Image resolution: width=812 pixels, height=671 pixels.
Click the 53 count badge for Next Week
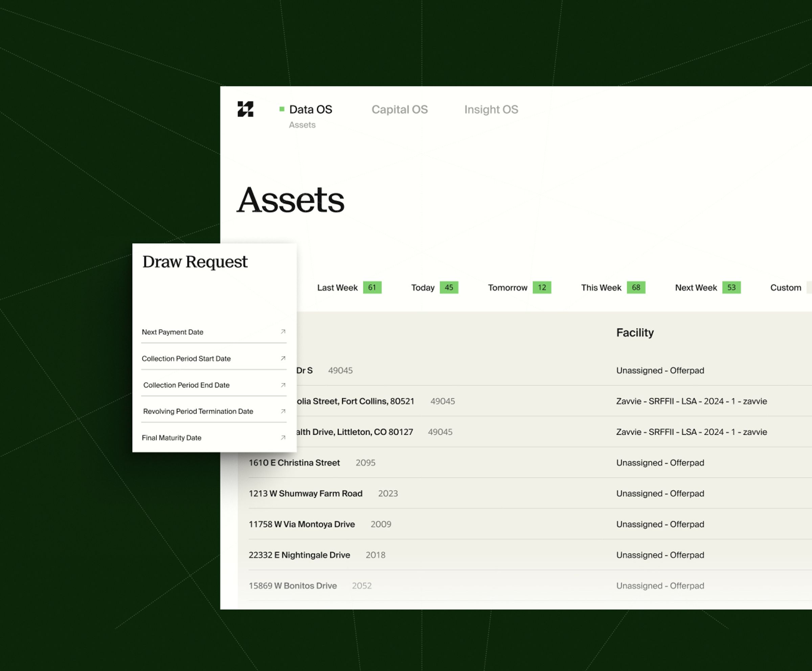[731, 288]
